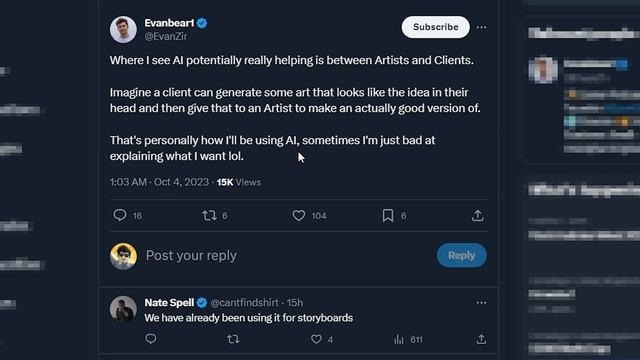View analytics for Nate Spell's reply
The image size is (640, 360).
point(399,339)
